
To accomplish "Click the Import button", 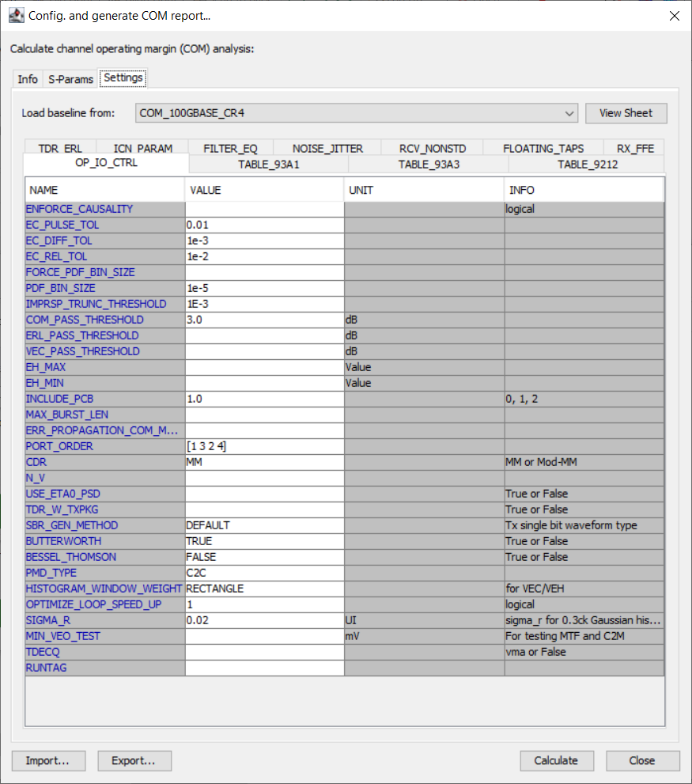I will click(x=48, y=760).
